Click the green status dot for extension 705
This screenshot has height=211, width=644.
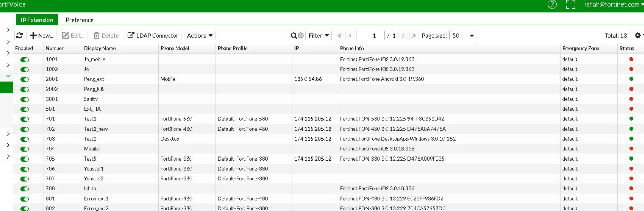coord(631,159)
